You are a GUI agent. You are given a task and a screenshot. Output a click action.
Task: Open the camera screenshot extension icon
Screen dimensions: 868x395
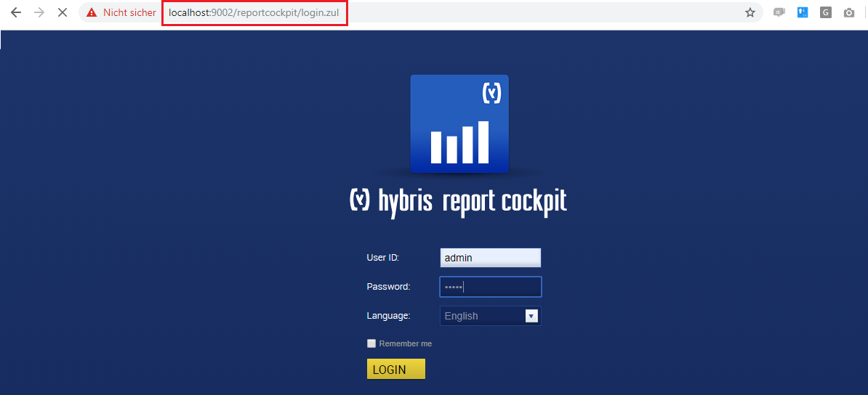click(x=849, y=12)
